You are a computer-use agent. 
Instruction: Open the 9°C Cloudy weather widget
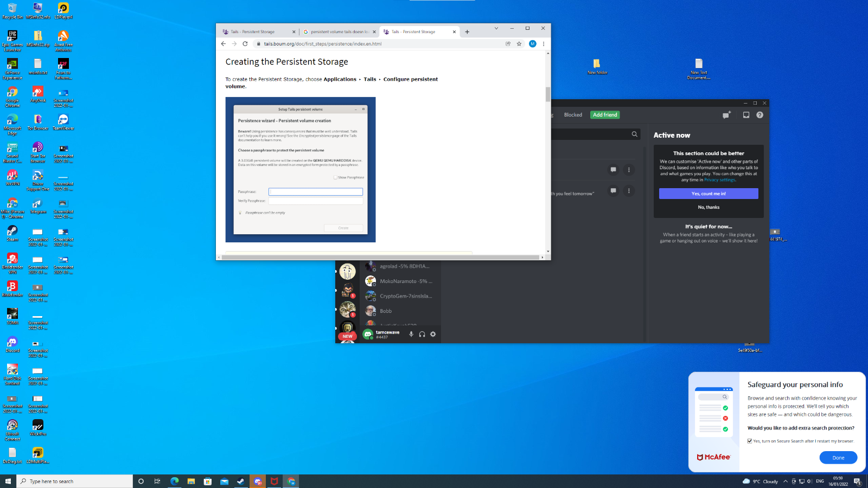click(x=760, y=481)
